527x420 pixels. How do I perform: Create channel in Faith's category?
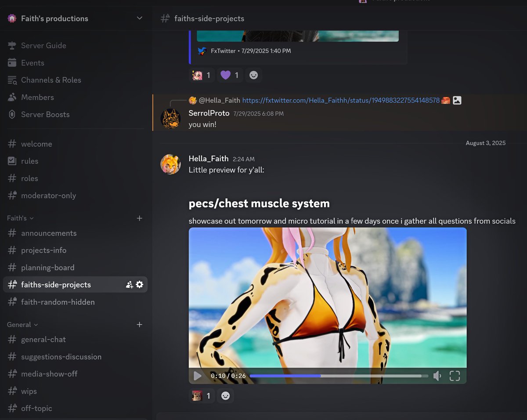[x=139, y=218]
